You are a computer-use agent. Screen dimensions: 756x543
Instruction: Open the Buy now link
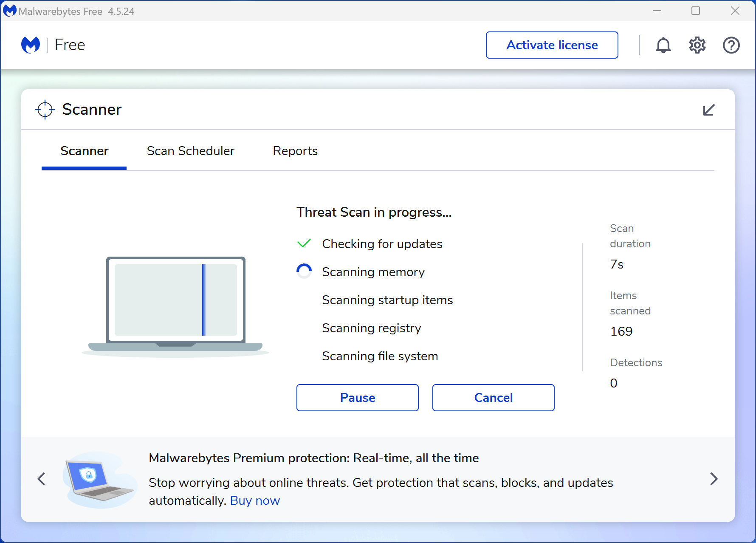[x=254, y=501]
